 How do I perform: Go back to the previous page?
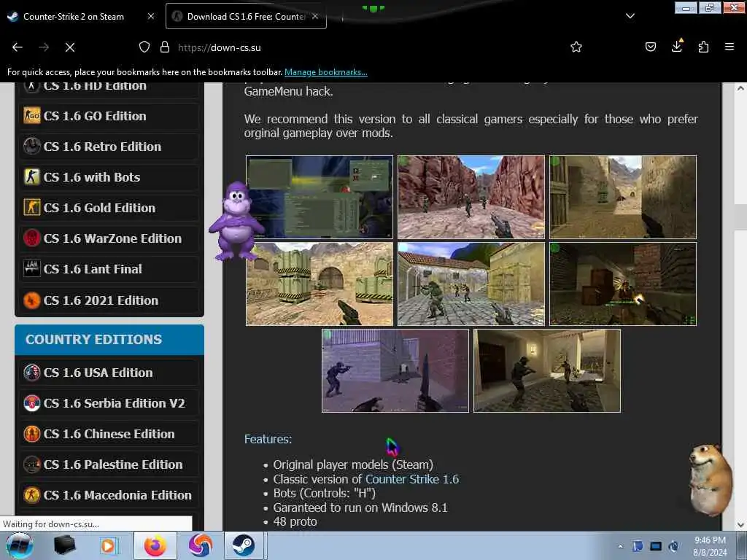coord(18,47)
